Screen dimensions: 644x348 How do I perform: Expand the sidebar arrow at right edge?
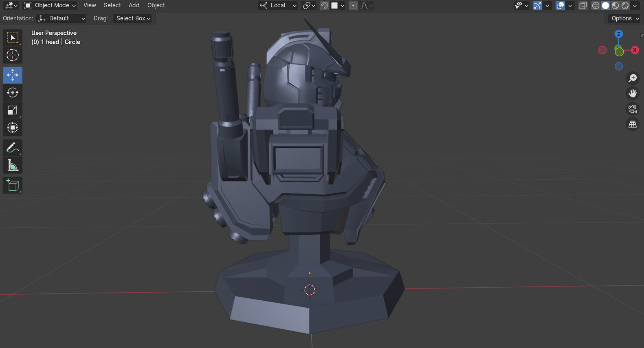click(642, 36)
